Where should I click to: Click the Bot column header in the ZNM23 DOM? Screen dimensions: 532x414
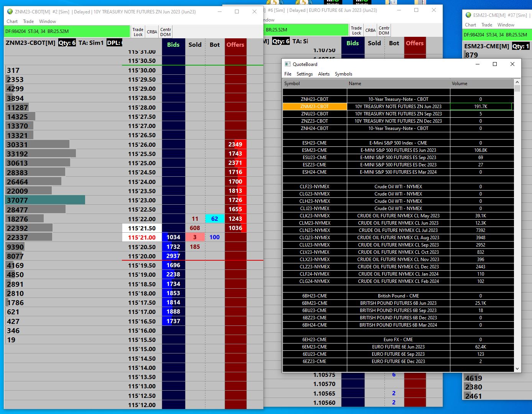[215, 45]
